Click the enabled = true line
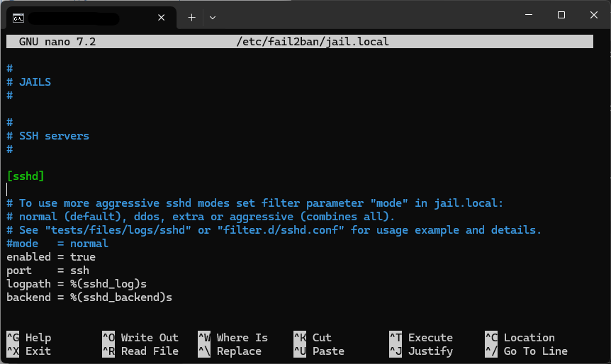Image resolution: width=611 pixels, height=364 pixels. click(x=51, y=257)
